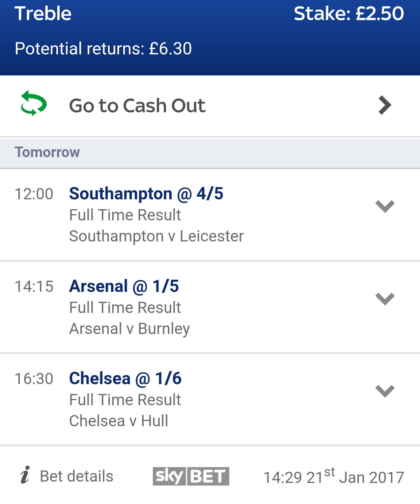420x504 pixels.
Task: Click the Sky Bet logo
Action: (191, 476)
